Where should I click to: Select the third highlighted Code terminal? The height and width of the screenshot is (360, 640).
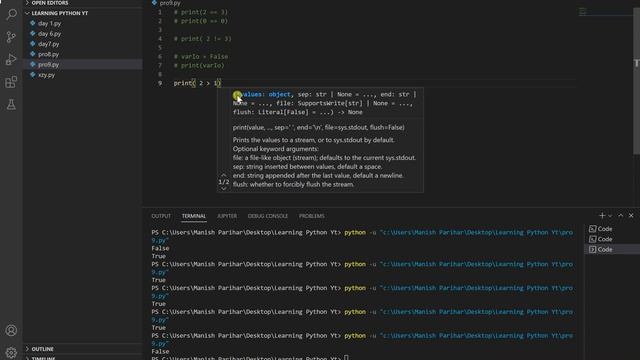612,249
